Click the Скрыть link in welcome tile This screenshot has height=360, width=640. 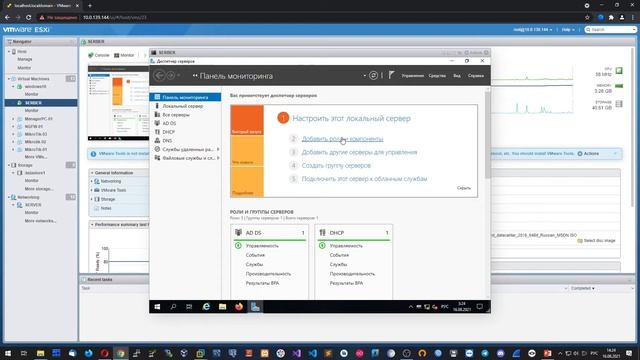pos(464,188)
